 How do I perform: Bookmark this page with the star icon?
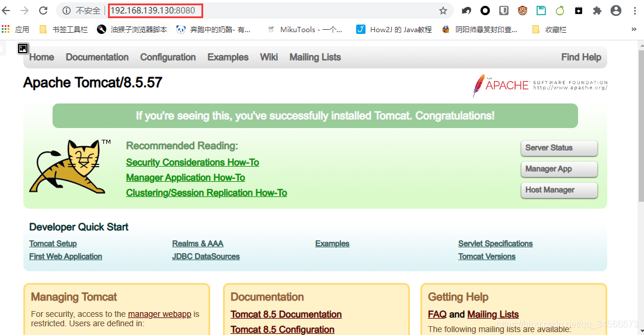(443, 11)
